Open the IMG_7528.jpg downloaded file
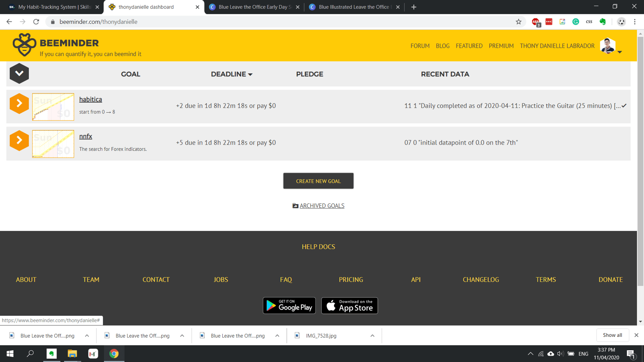The height and width of the screenshot is (362, 644). click(321, 336)
